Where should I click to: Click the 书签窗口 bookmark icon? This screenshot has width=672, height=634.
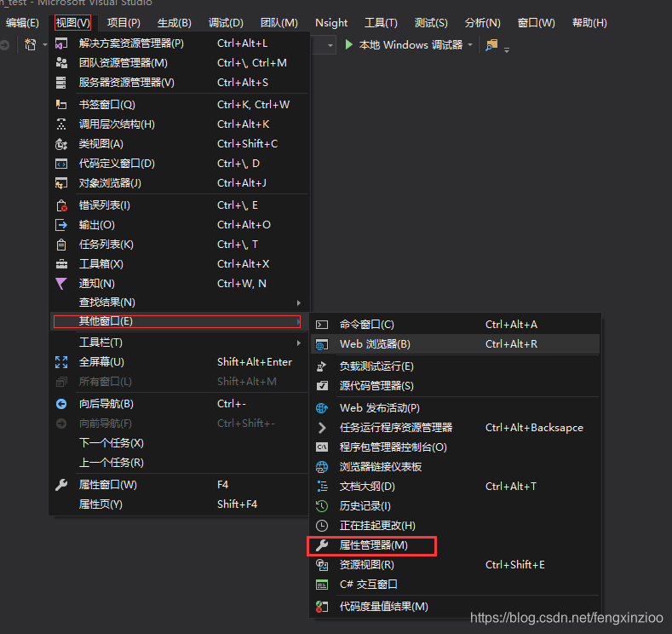[x=61, y=105]
